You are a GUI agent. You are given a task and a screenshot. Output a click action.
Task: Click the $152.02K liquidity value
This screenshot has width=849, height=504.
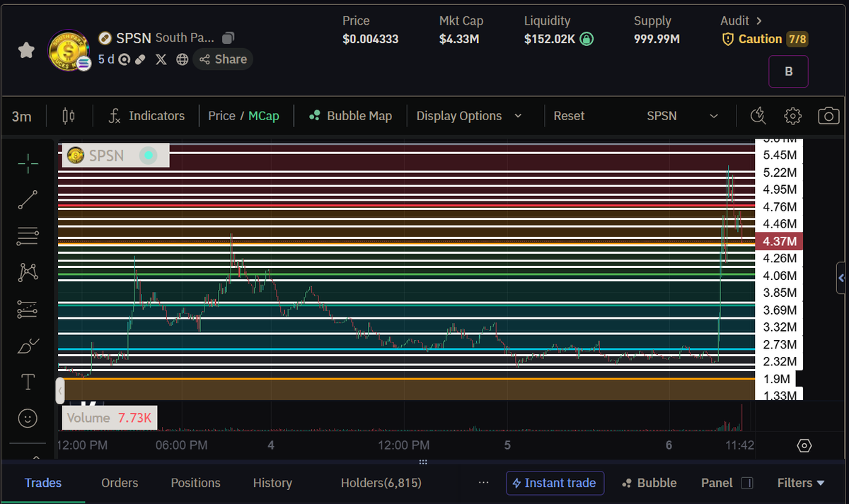coord(550,39)
